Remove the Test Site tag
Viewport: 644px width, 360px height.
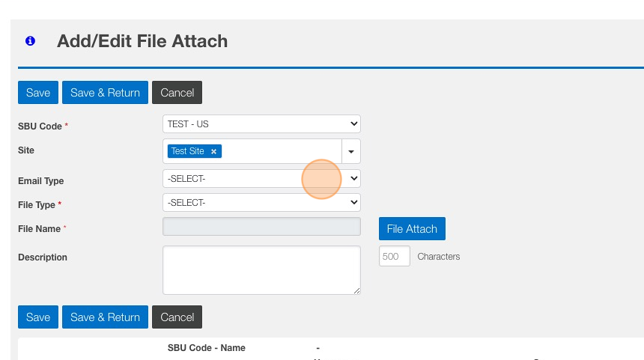click(x=213, y=151)
